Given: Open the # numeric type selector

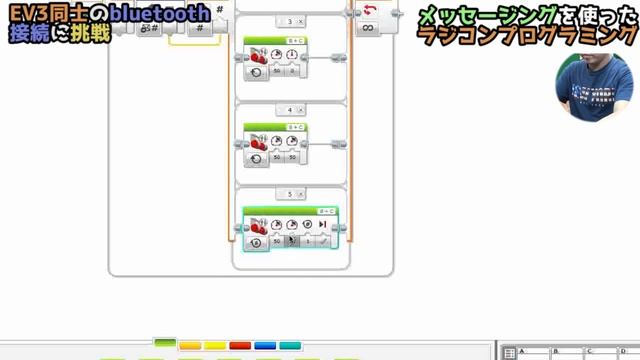Looking at the screenshot, I should click(200, 28).
